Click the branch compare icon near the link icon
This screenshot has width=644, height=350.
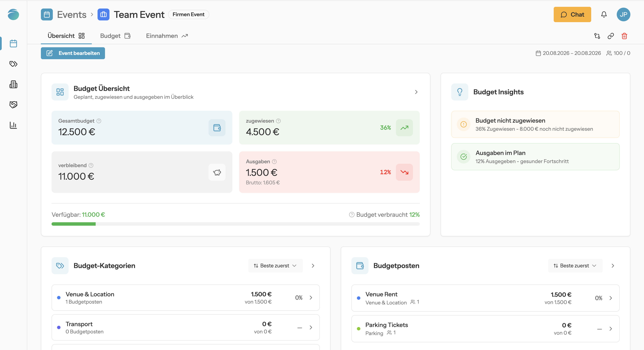click(x=597, y=36)
